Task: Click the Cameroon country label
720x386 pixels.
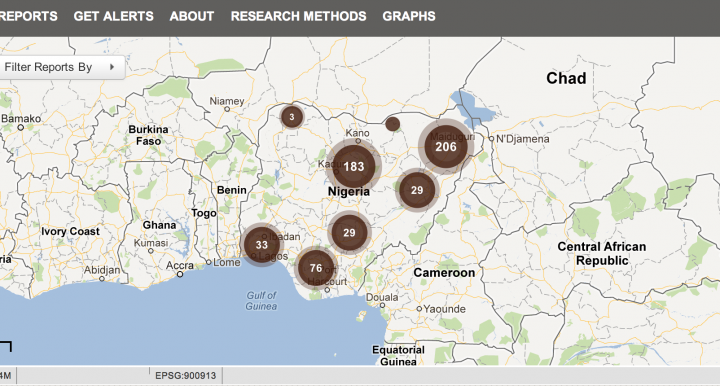Action: [x=444, y=273]
